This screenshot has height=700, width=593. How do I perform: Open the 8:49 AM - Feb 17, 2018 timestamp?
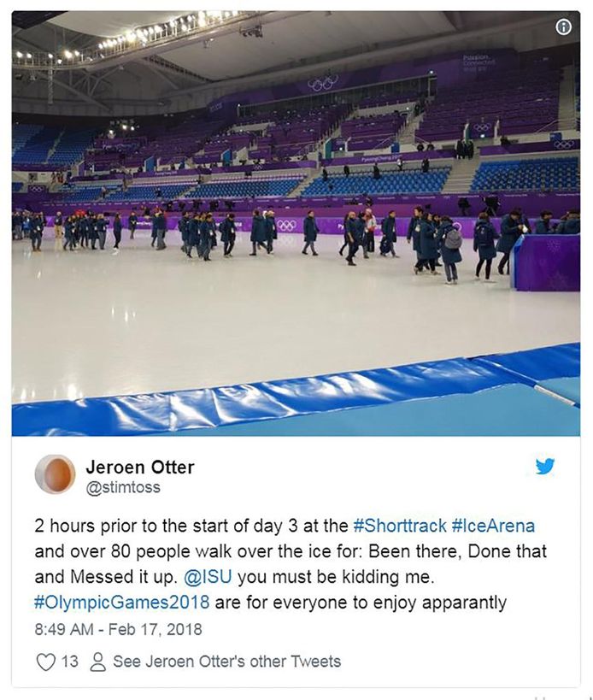tap(118, 629)
